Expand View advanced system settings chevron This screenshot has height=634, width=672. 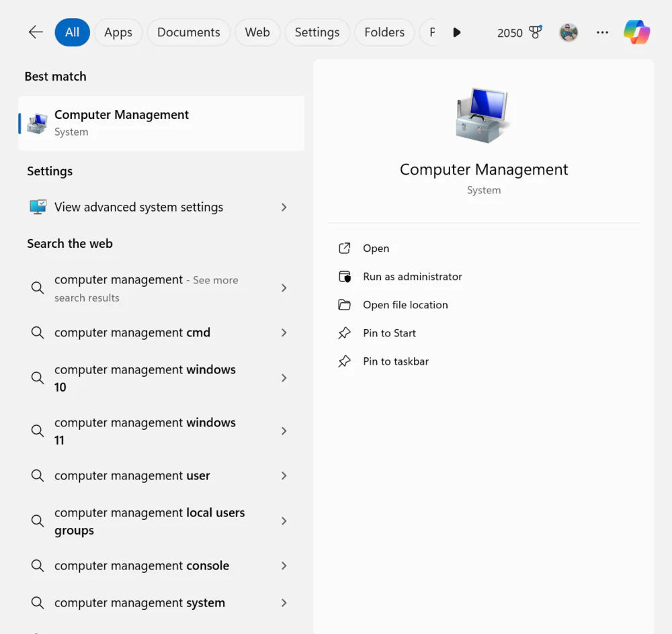click(284, 208)
